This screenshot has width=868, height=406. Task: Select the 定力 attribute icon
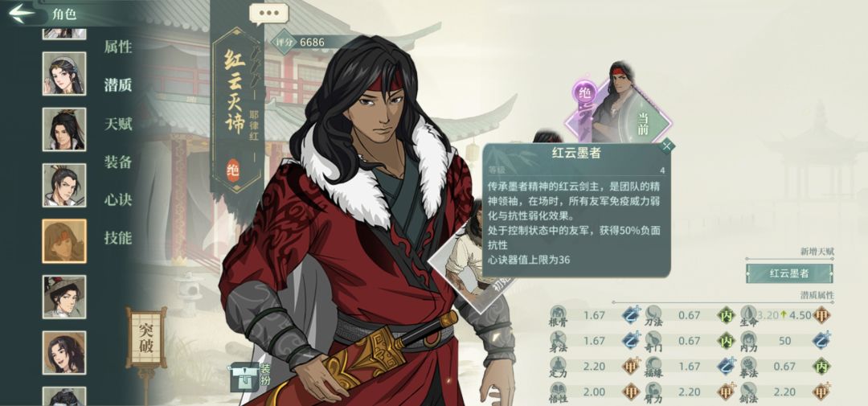tap(558, 367)
